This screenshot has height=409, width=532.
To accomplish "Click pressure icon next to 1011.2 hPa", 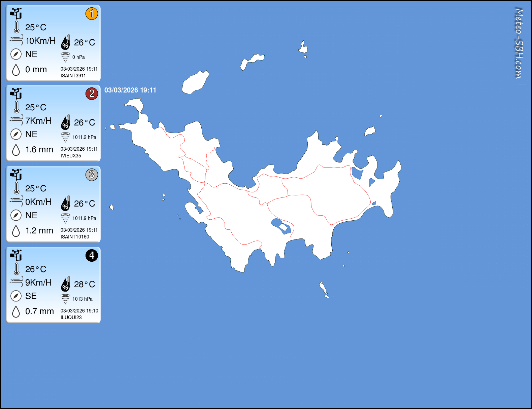I will pos(65,137).
